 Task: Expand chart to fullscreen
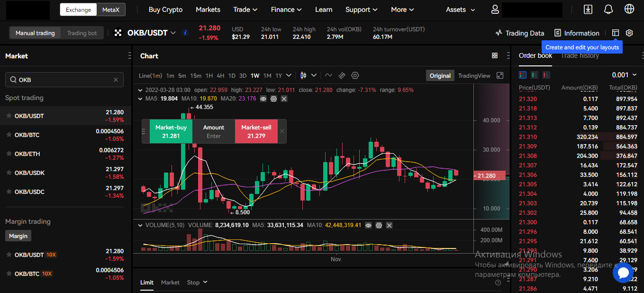click(500, 75)
